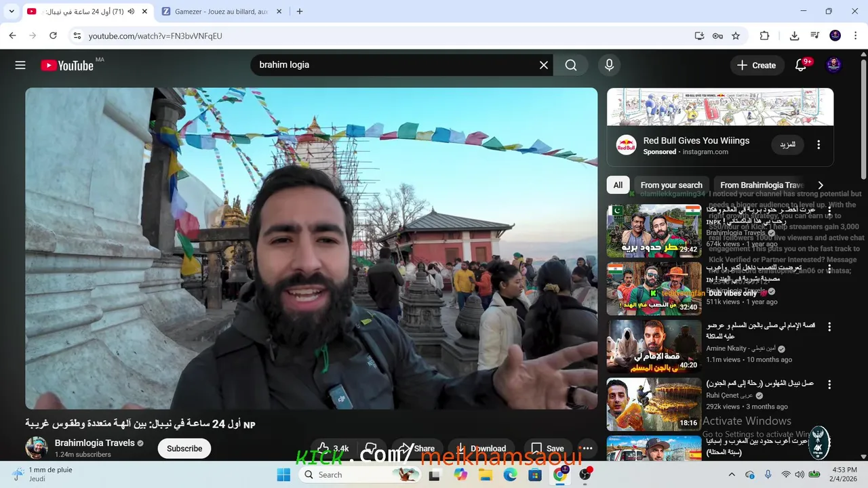The height and width of the screenshot is (488, 868).
Task: Save the video to playlist
Action: point(547,449)
